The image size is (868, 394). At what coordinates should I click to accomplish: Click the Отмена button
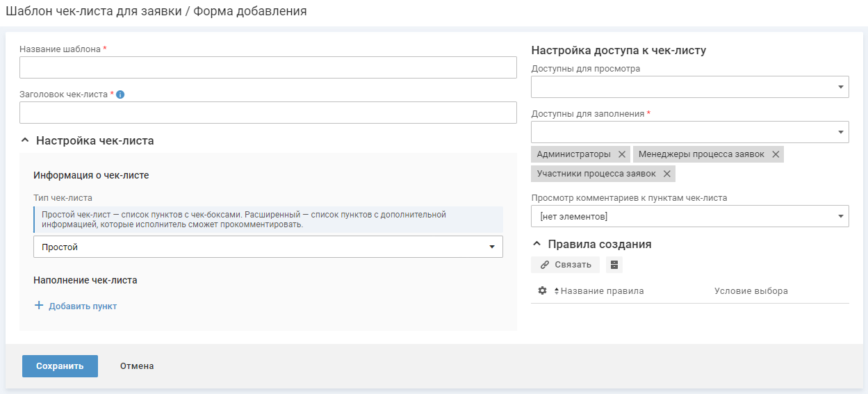pos(137,366)
